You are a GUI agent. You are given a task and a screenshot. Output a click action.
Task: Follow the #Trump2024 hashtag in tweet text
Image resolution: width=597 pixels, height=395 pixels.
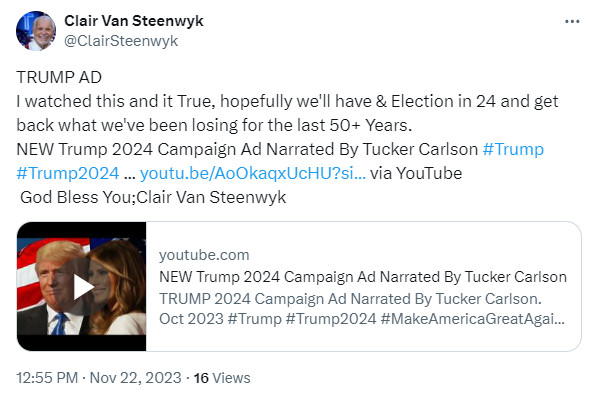68,173
